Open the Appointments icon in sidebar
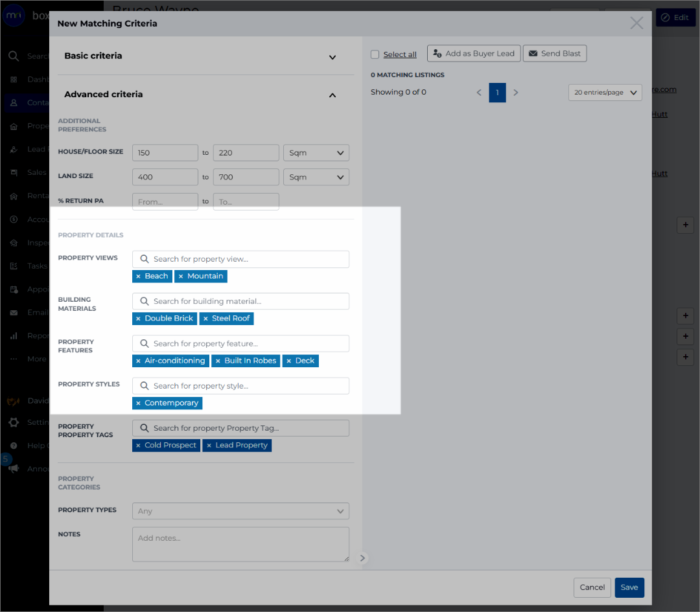Screen dimensions: 700x612 click(x=14, y=289)
